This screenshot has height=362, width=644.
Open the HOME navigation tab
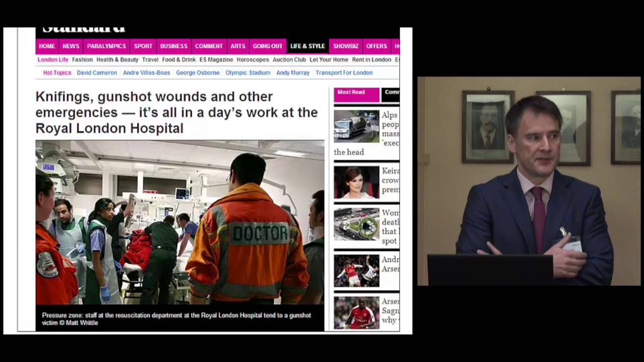(47, 46)
